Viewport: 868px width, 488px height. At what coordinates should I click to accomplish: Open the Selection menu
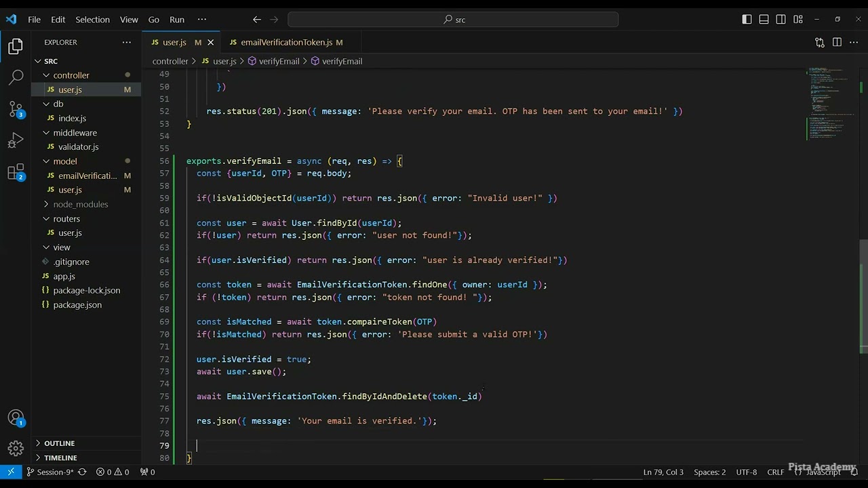click(92, 20)
